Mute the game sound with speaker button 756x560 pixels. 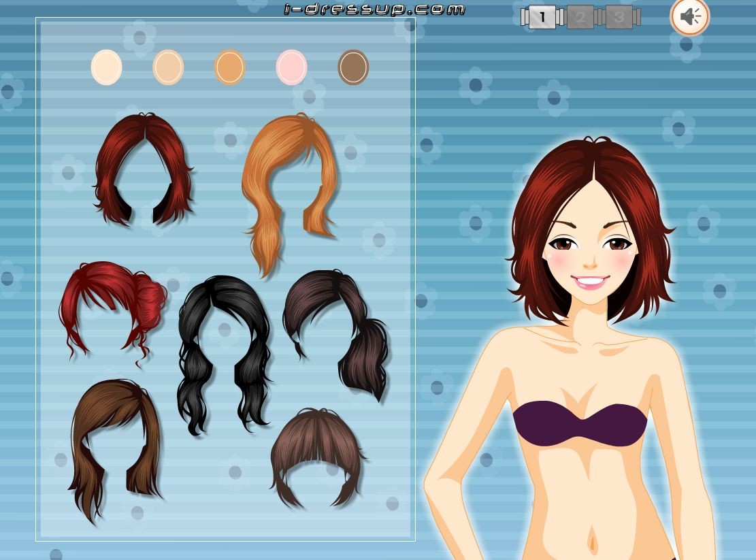689,16
